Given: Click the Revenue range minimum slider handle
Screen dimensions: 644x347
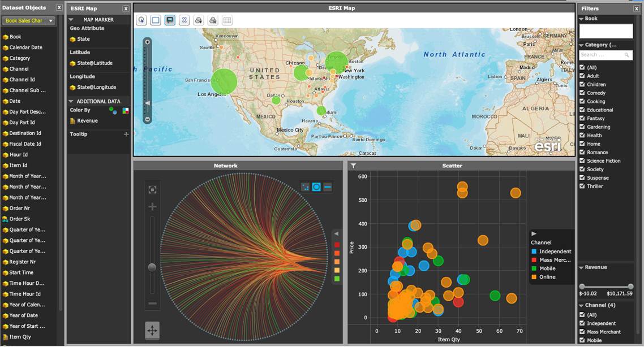Looking at the screenshot, I should (582, 287).
